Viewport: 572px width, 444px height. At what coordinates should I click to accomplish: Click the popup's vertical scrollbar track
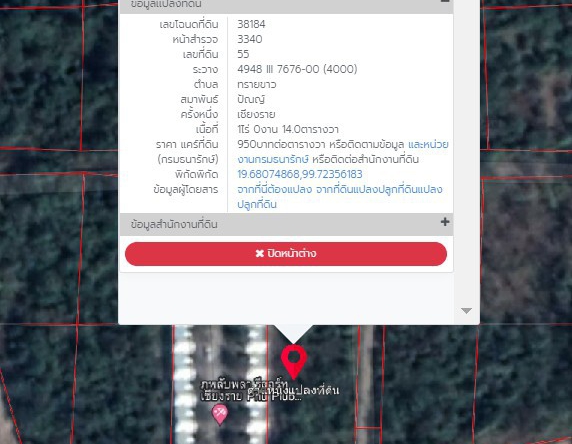tap(466, 161)
